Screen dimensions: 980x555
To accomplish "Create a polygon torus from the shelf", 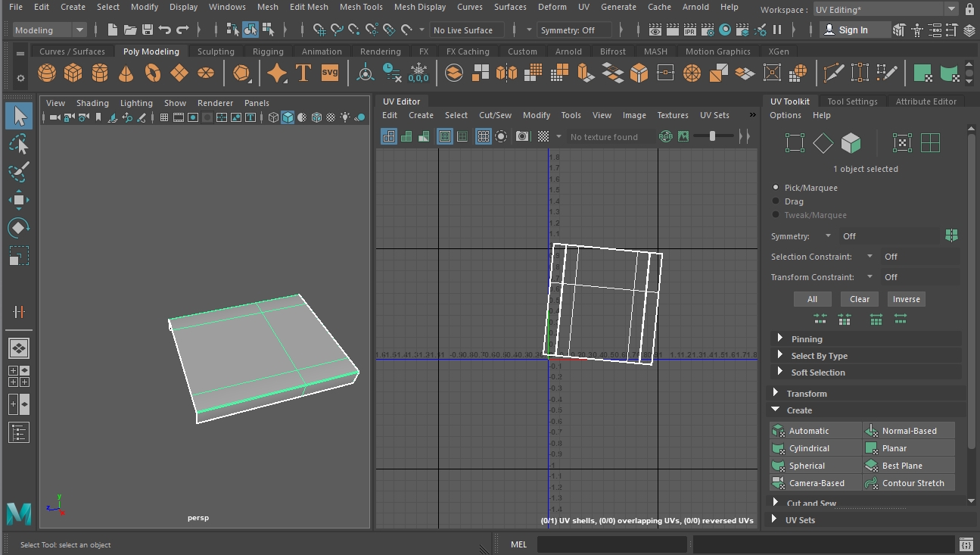I will [x=153, y=73].
